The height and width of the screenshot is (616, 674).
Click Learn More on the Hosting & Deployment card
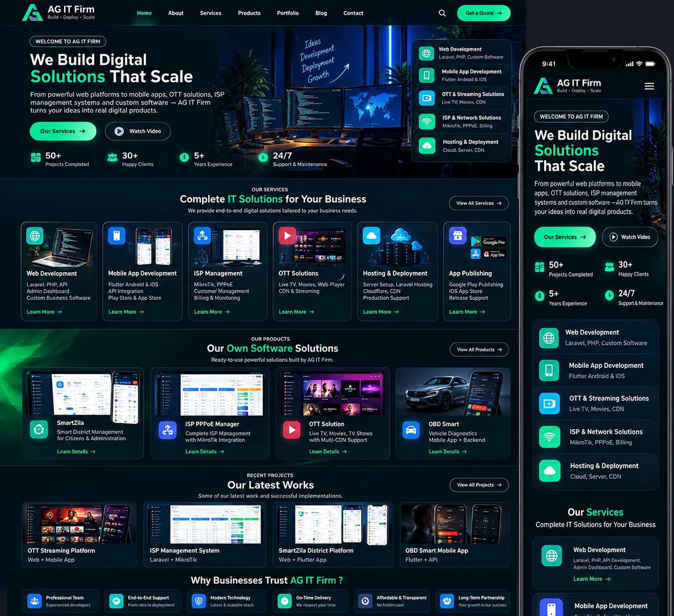(381, 312)
